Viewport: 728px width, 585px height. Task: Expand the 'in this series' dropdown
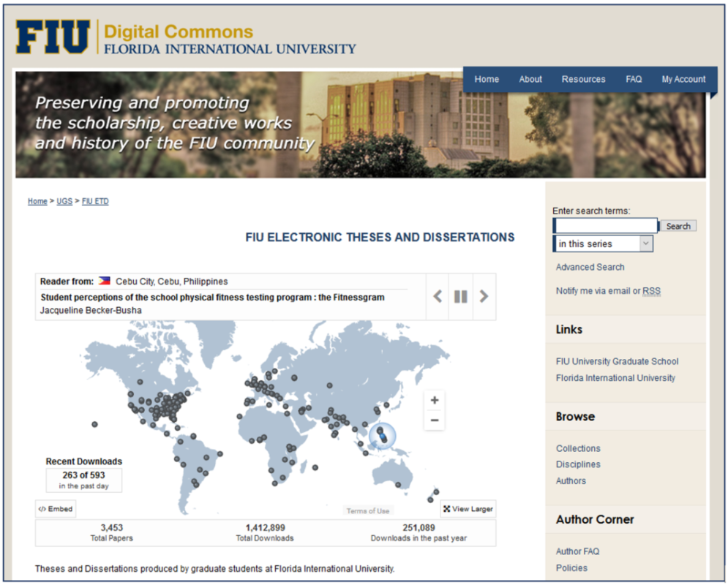603,244
